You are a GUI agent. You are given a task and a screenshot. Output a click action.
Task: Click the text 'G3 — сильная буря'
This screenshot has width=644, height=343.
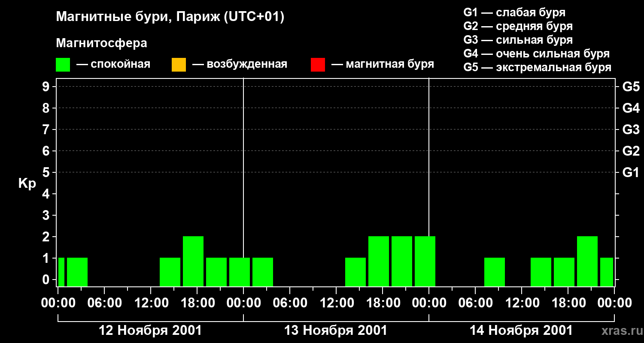[518, 40]
